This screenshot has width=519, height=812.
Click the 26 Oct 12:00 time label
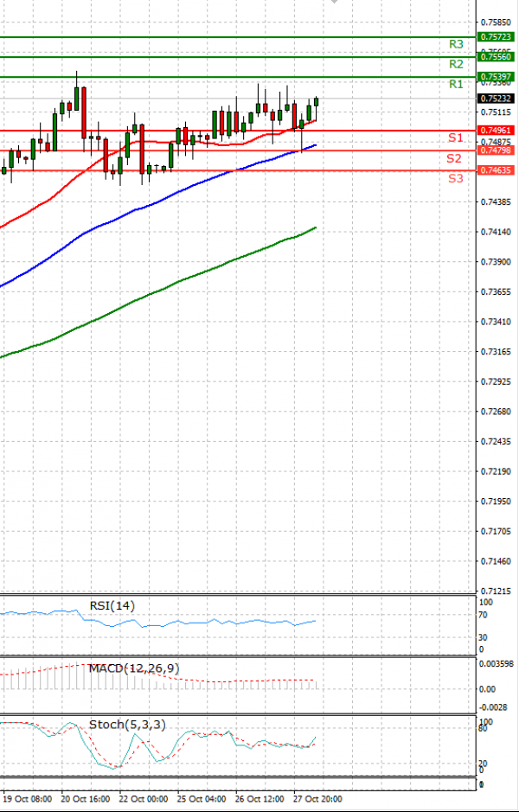tap(259, 799)
